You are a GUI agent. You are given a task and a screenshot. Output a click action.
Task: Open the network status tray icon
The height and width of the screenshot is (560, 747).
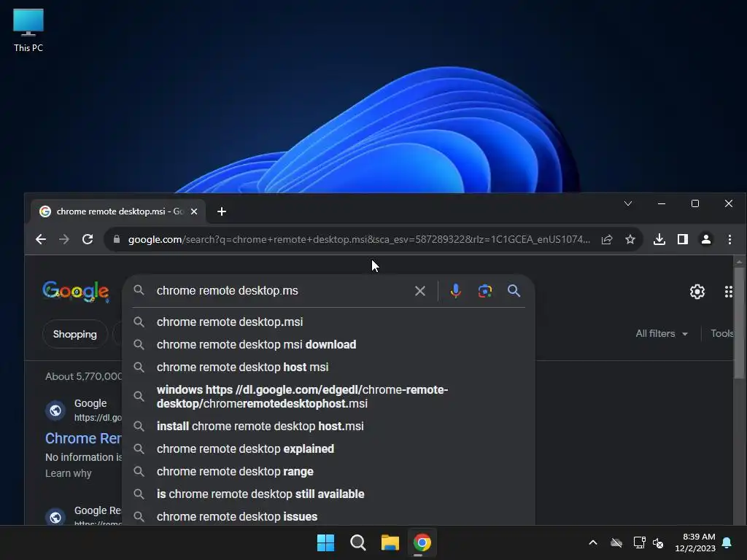tap(639, 542)
